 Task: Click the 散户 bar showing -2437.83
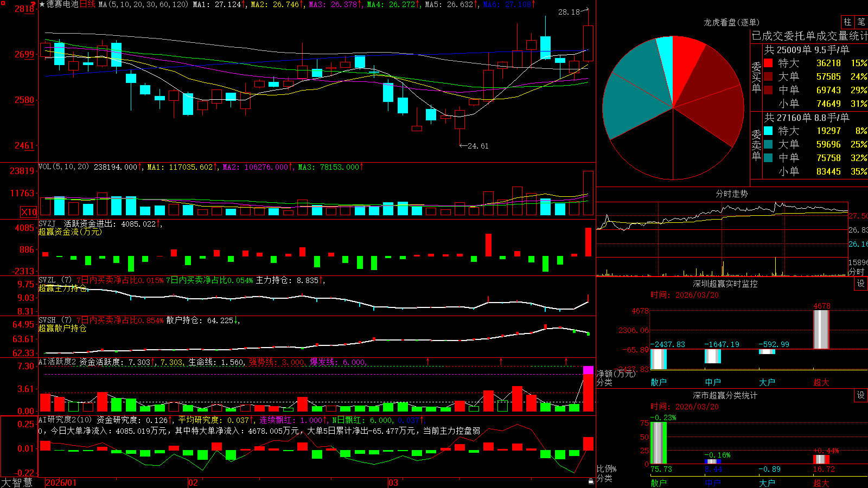click(659, 359)
